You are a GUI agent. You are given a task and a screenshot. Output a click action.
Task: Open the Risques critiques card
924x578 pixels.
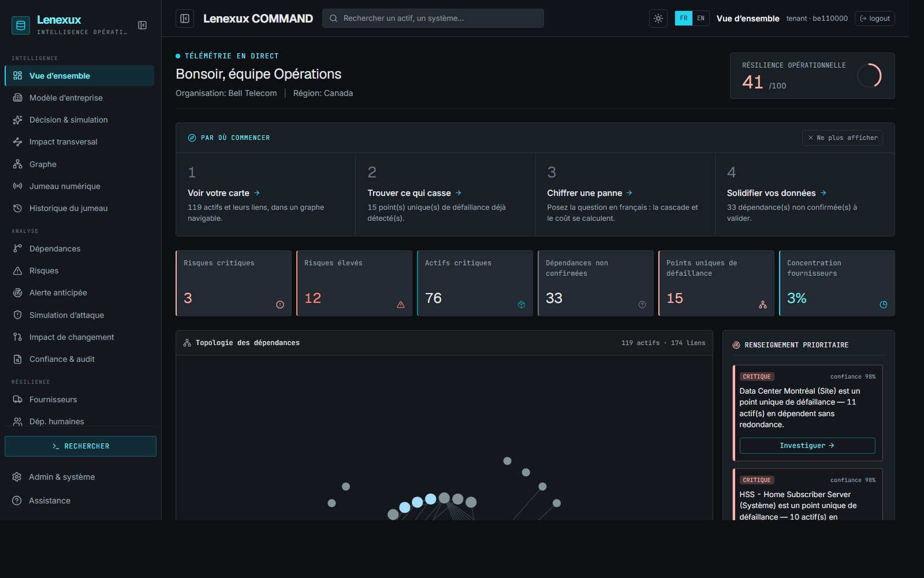pos(234,283)
